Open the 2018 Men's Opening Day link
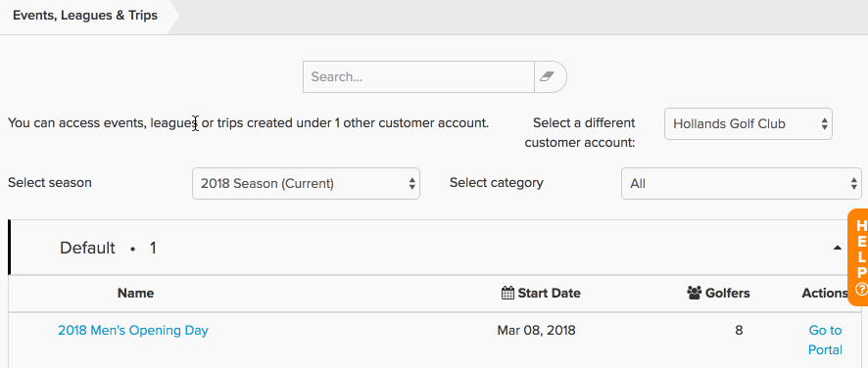868x368 pixels. (133, 331)
